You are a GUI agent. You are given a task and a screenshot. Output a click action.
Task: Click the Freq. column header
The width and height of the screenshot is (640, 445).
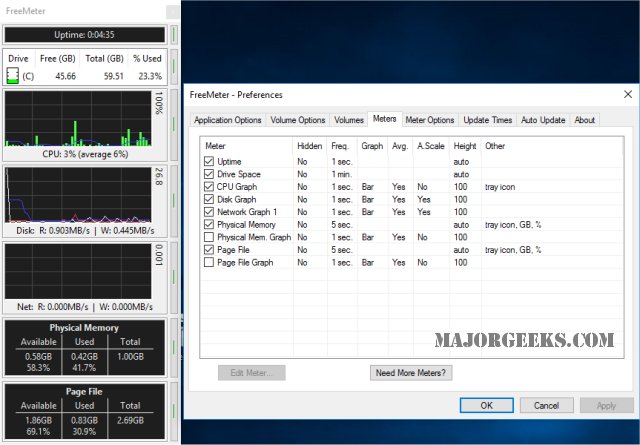click(342, 146)
